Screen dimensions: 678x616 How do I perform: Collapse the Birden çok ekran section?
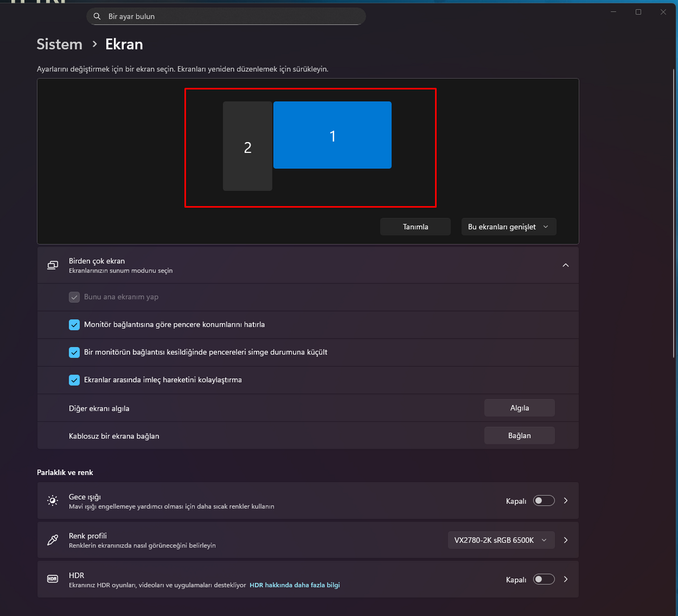(x=566, y=265)
